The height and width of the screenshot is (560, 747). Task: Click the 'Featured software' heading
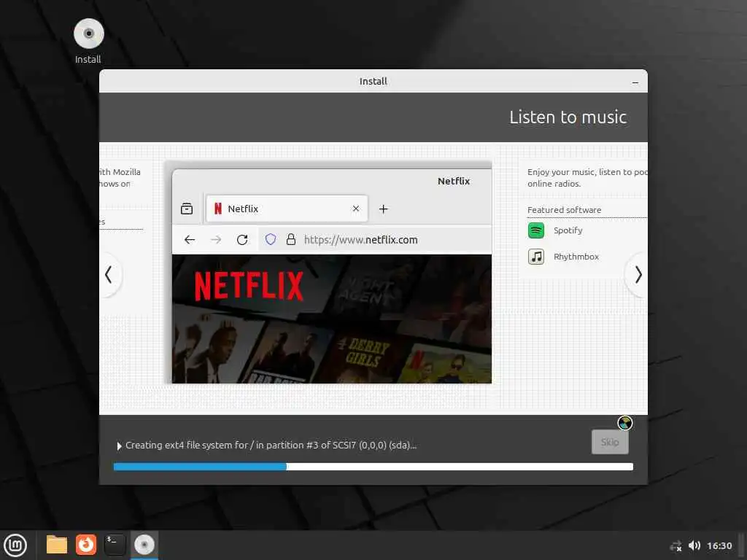564,210
